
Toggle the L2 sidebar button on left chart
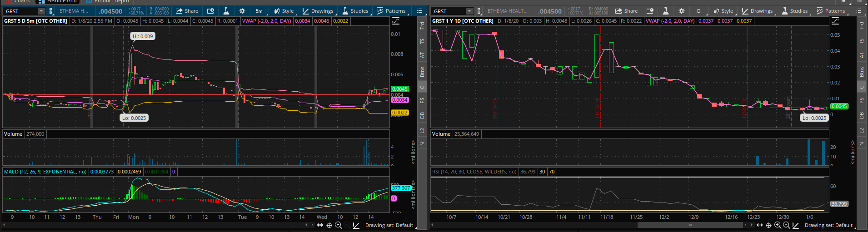coord(422,131)
